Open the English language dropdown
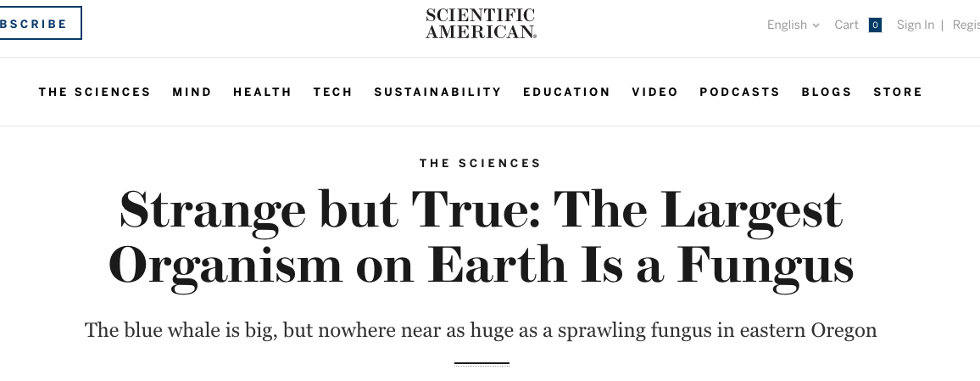This screenshot has width=980, height=381. (x=793, y=25)
